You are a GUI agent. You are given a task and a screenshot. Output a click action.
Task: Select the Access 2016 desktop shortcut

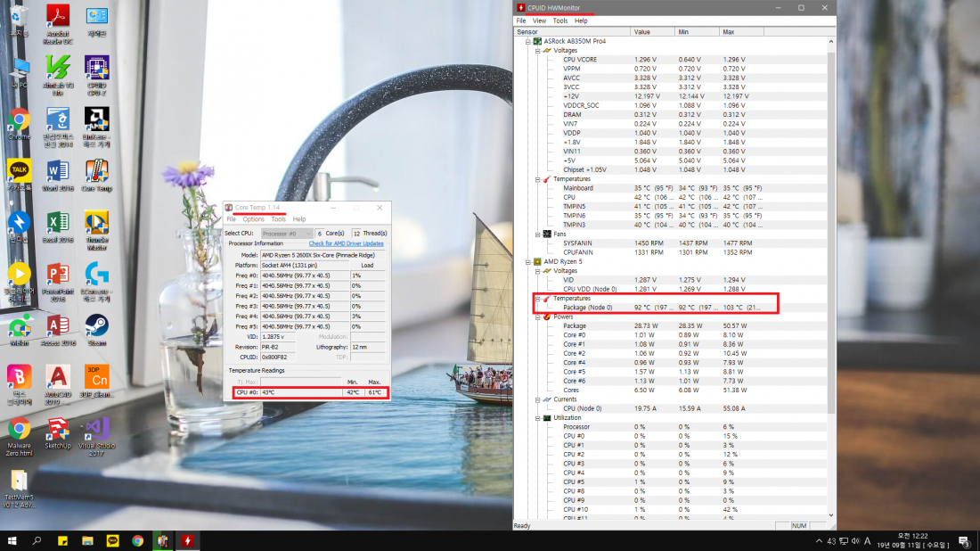click(x=58, y=331)
